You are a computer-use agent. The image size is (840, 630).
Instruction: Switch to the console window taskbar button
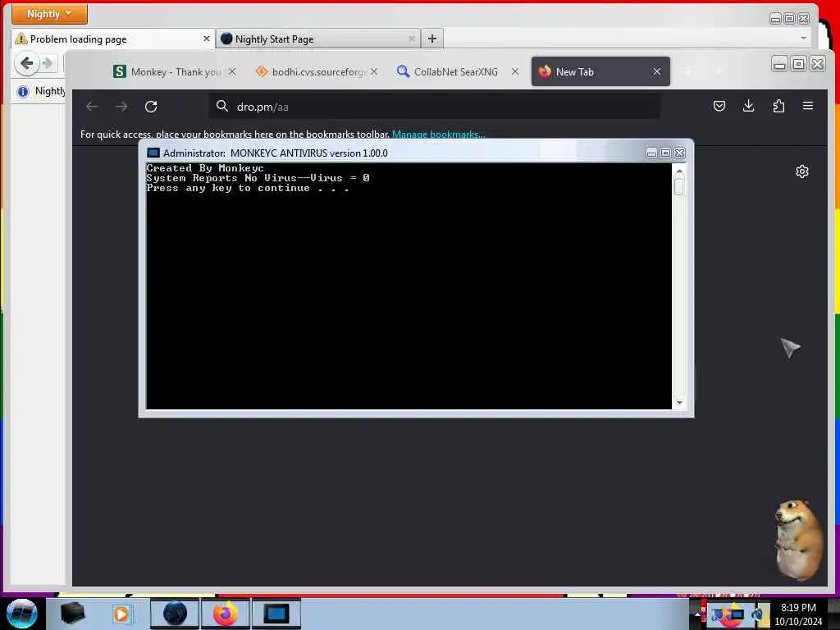tap(276, 614)
